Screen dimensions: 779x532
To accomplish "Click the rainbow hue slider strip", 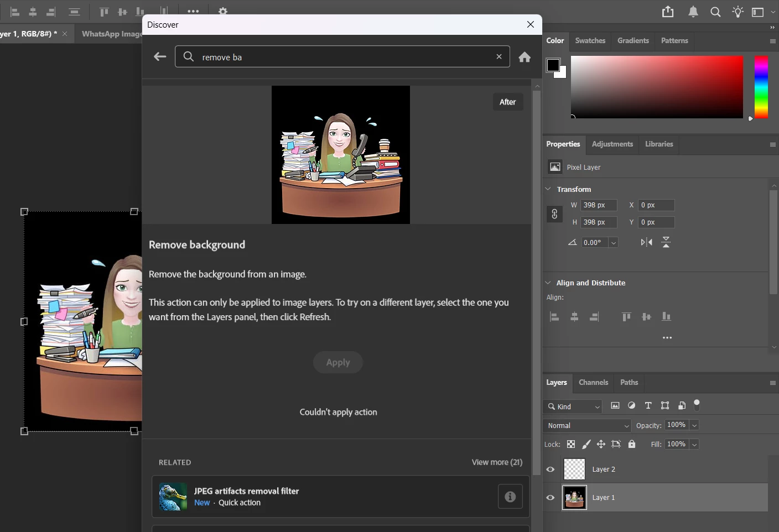I will coord(761,87).
